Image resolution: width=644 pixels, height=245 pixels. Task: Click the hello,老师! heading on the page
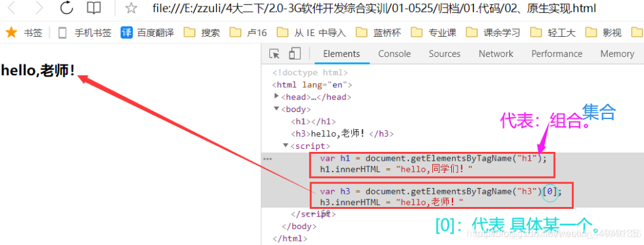(x=38, y=70)
